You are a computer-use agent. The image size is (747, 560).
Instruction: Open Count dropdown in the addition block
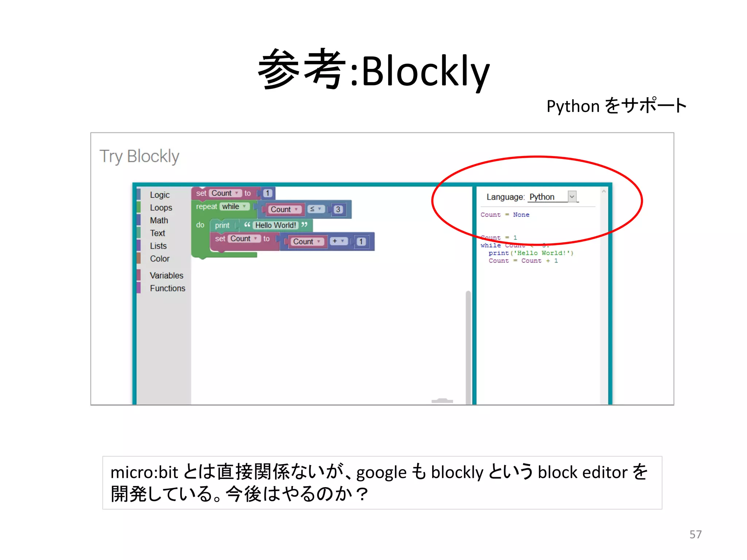(x=307, y=241)
